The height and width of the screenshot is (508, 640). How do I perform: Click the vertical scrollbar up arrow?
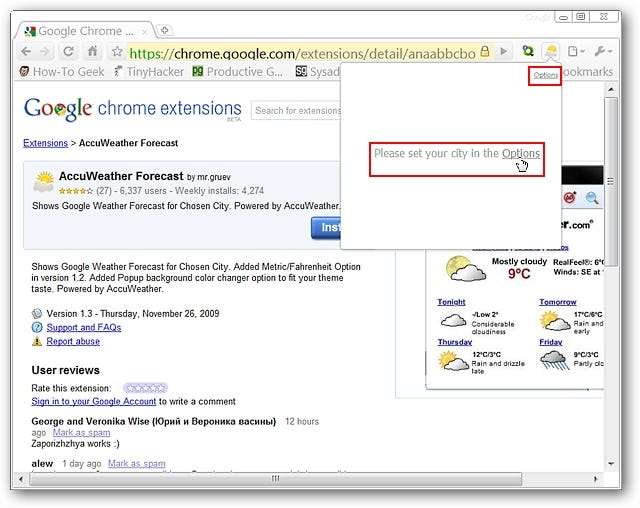pos(611,89)
